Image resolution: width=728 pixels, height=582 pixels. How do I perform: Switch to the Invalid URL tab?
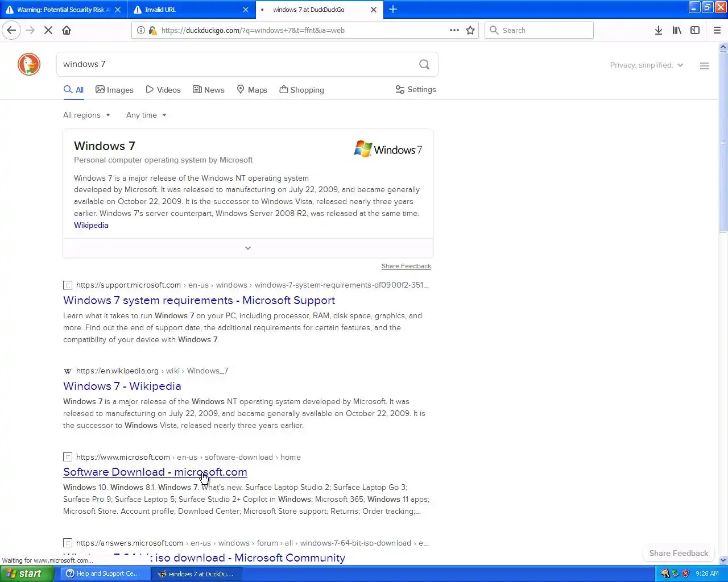click(192, 9)
